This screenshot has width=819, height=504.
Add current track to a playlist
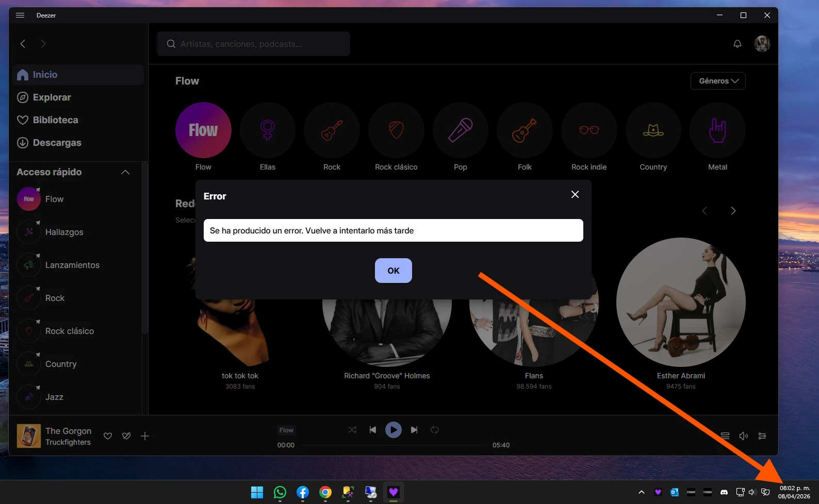tap(145, 436)
